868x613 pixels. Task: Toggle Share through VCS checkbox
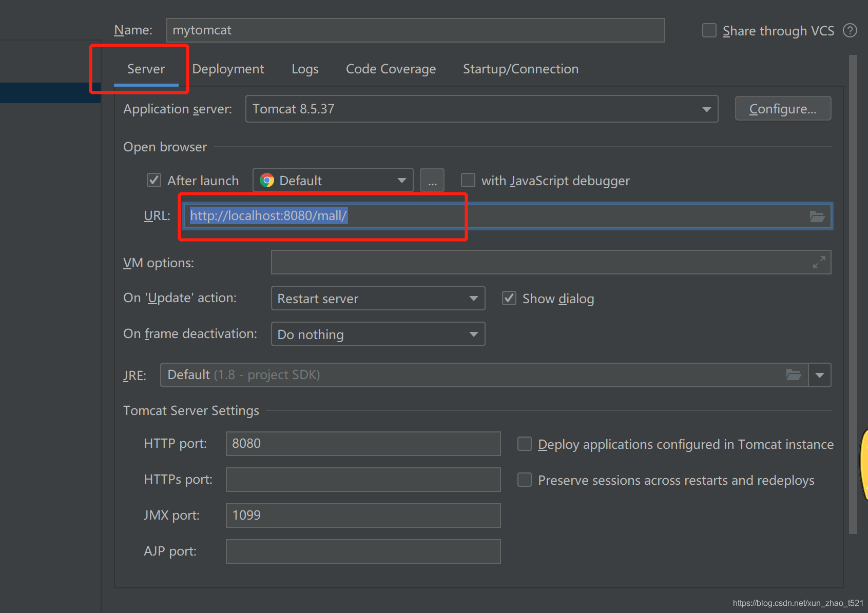coord(709,30)
